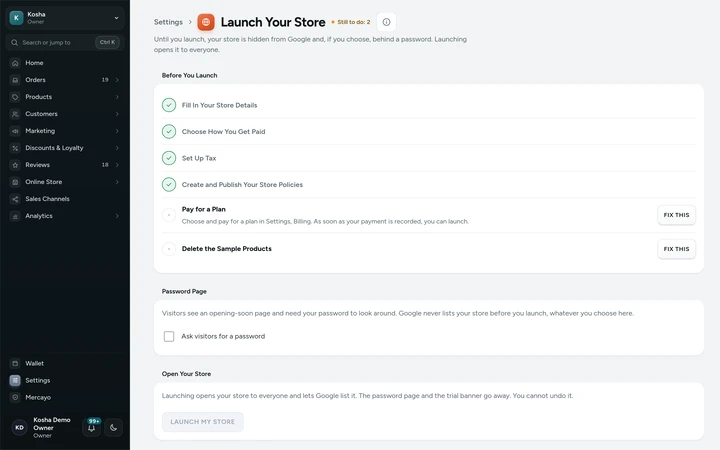The width and height of the screenshot is (720, 450).
Task: Click the Search or jump to field
Action: (65, 42)
